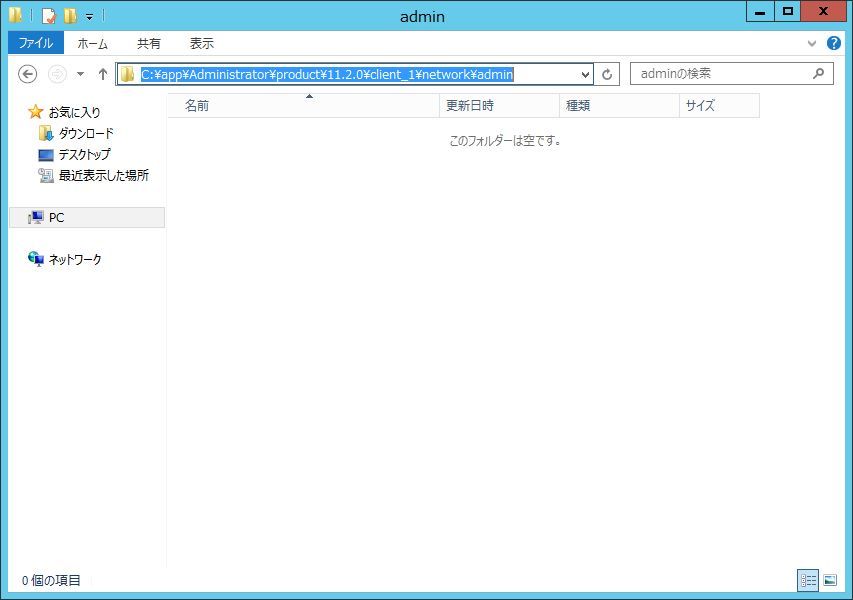Click the star icon beside お気に入り
The image size is (853, 600).
coord(36,112)
